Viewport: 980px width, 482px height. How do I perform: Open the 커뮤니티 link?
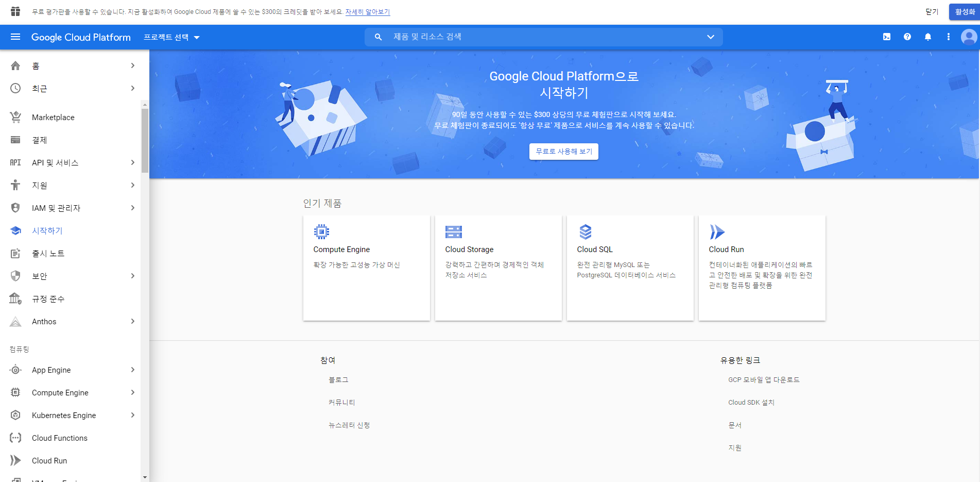(x=342, y=403)
